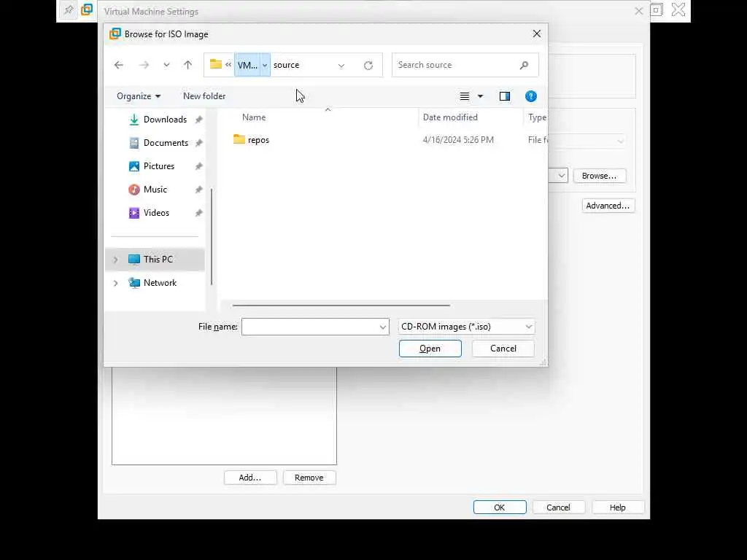This screenshot has width=747, height=560.
Task: Click Browse... in Virtual Machine Settings
Action: pos(600,176)
